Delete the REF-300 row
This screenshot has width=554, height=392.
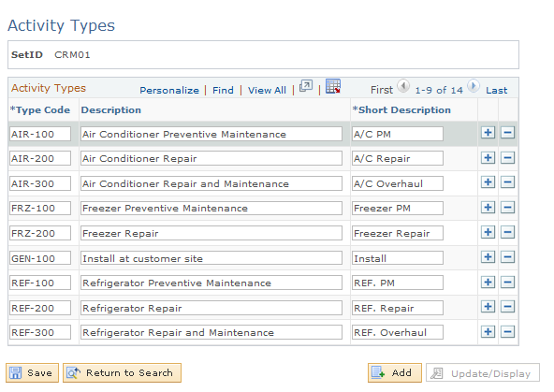[x=507, y=331]
